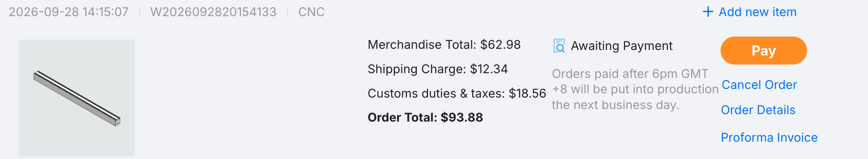
Task: Click the Customs duties & taxes label
Action: tap(436, 93)
